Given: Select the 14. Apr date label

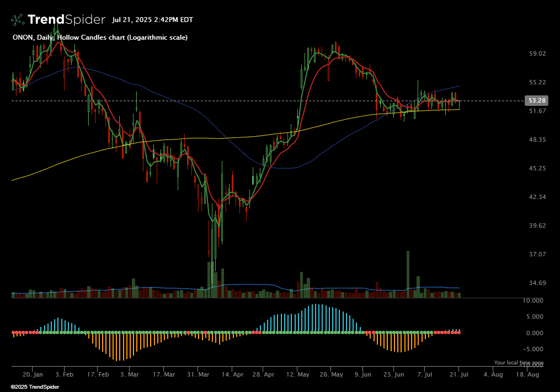Looking at the screenshot, I should click(232, 374).
